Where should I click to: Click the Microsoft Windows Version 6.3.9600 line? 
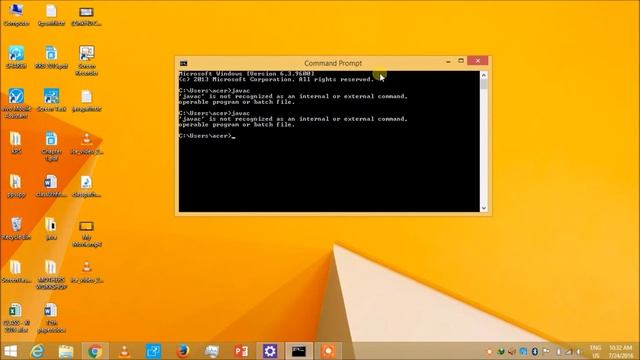click(247, 74)
